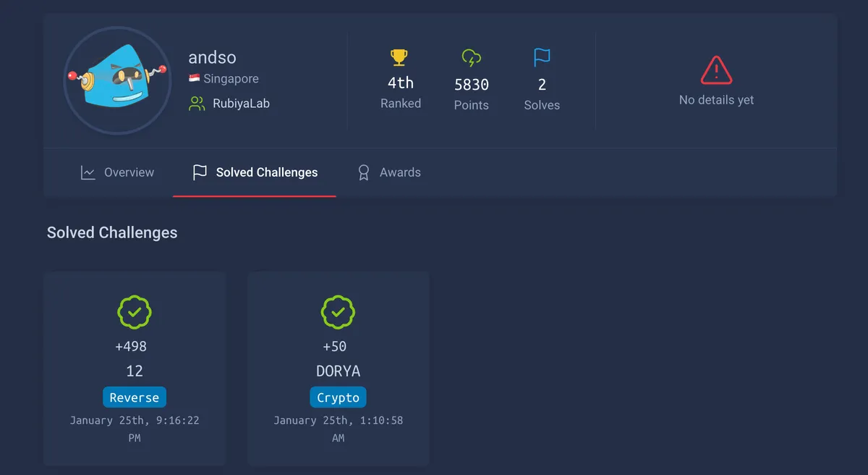Click the blue flag solves icon

(x=542, y=57)
